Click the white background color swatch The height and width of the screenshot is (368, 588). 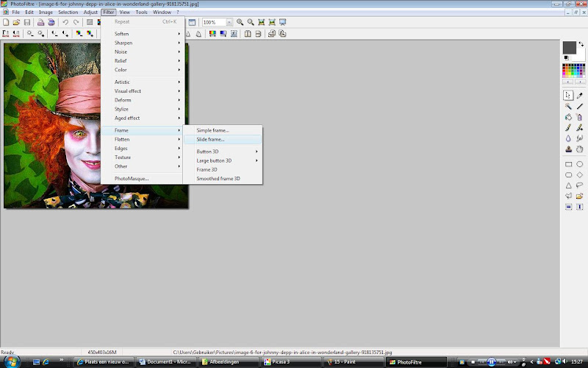point(581,56)
